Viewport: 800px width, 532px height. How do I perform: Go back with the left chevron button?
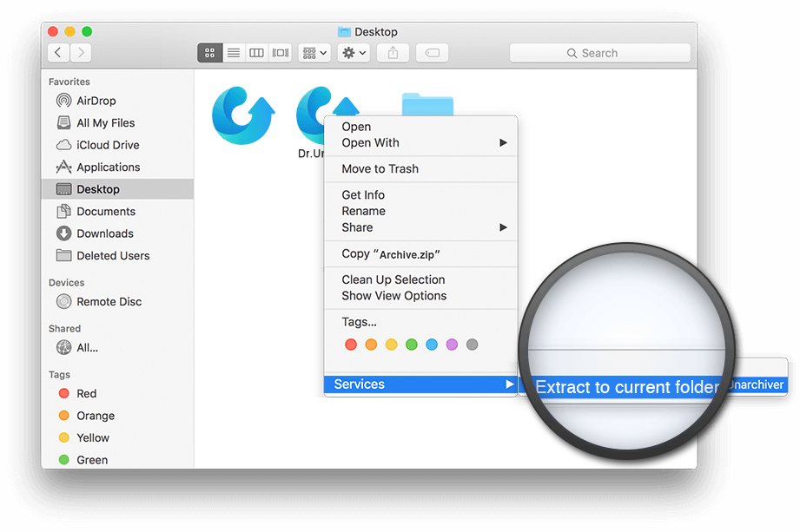(x=59, y=52)
